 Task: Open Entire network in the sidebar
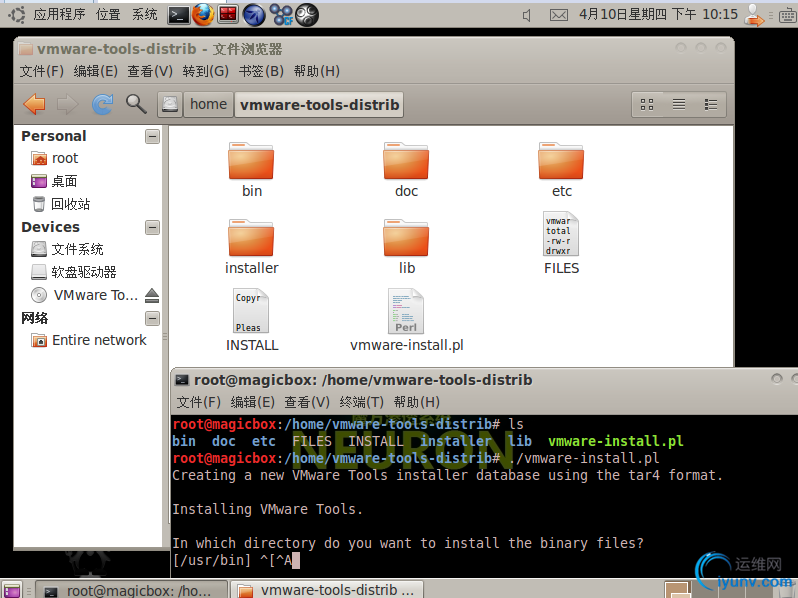point(89,340)
